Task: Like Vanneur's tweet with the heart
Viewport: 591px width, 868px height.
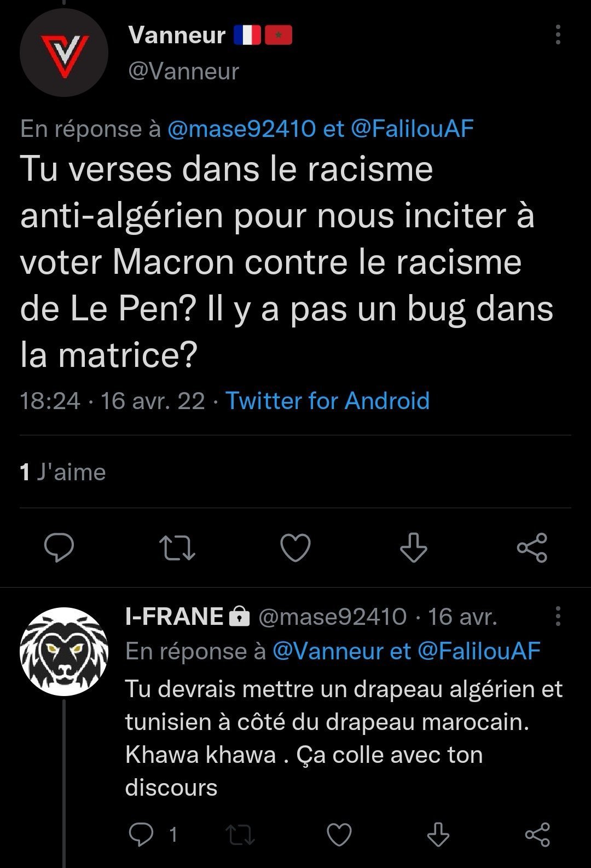Action: point(296,548)
